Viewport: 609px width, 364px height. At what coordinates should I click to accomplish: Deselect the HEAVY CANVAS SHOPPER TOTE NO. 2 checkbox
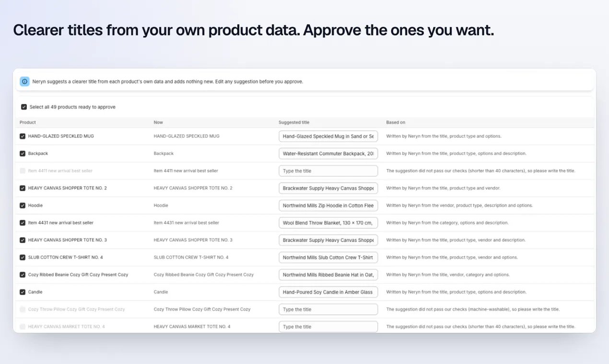click(x=23, y=188)
